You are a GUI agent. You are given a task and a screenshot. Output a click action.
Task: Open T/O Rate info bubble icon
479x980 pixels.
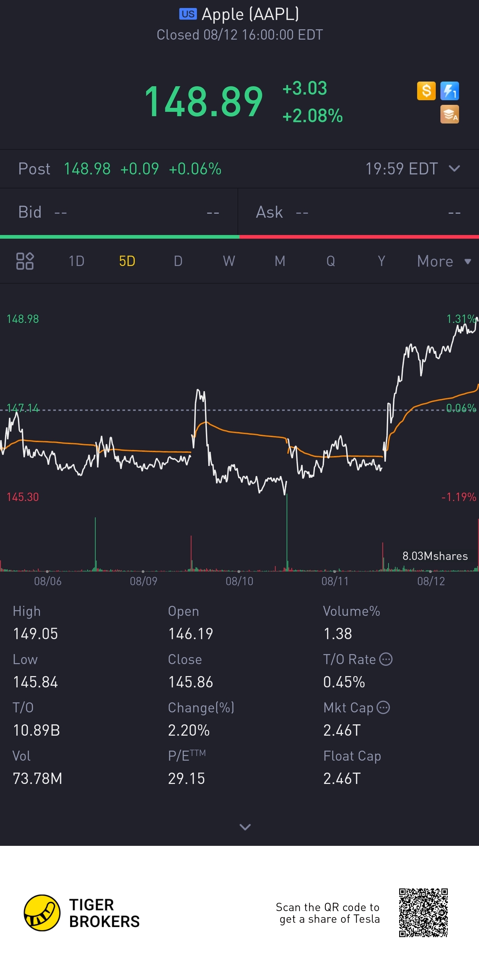(x=386, y=659)
